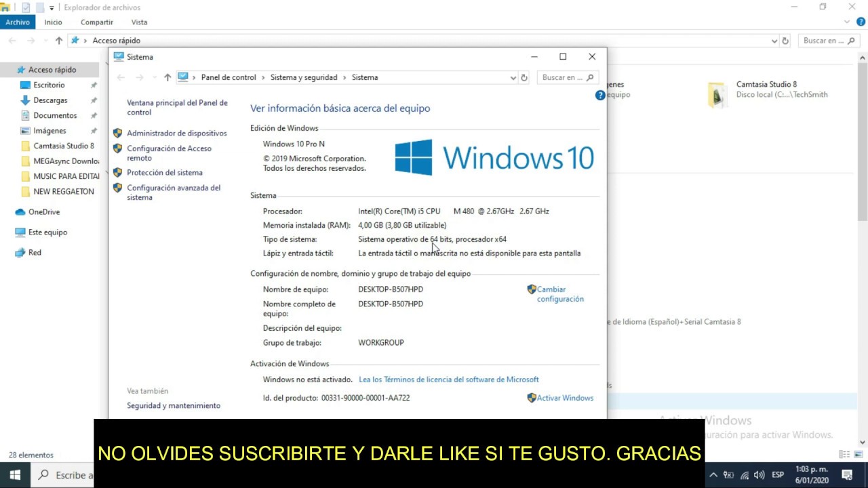Click shield icon beside Cambiar configuración
The image size is (868, 488).
[532, 289]
